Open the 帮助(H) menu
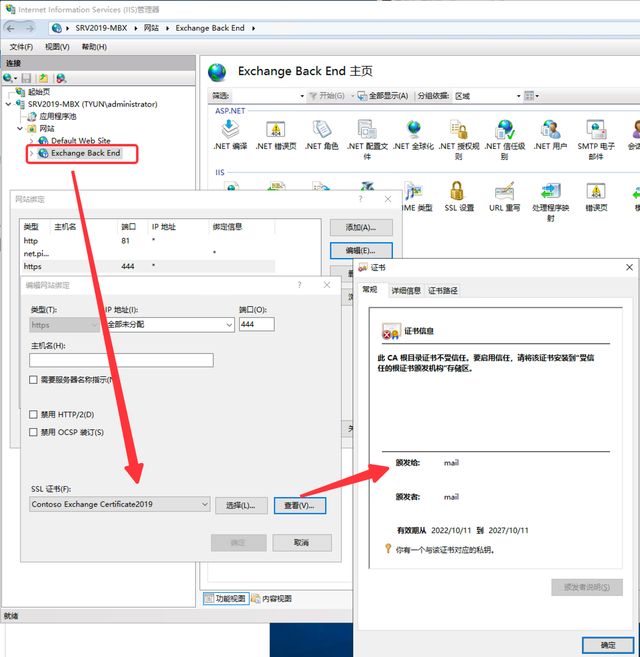 [x=94, y=47]
